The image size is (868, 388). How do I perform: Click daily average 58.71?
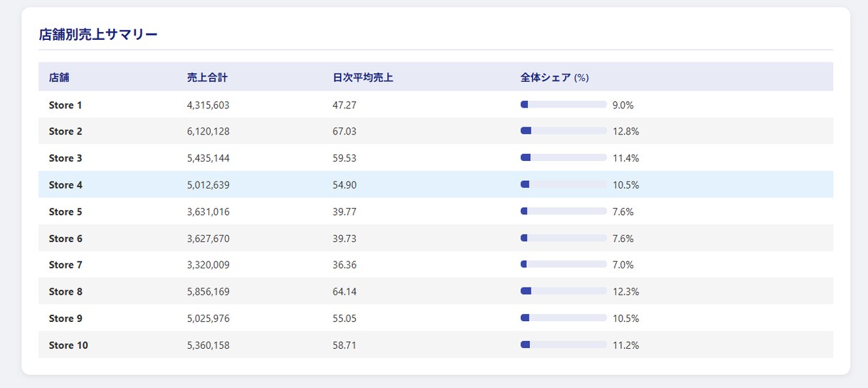click(x=344, y=345)
